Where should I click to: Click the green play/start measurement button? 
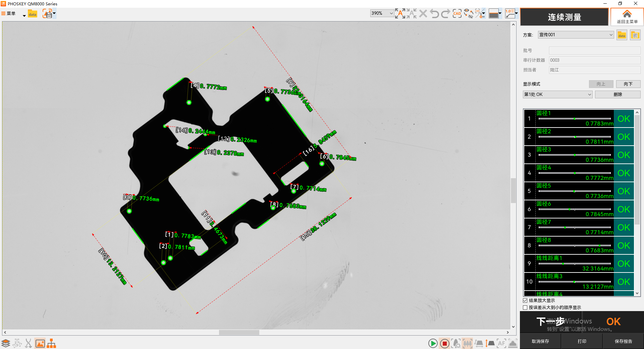point(433,343)
